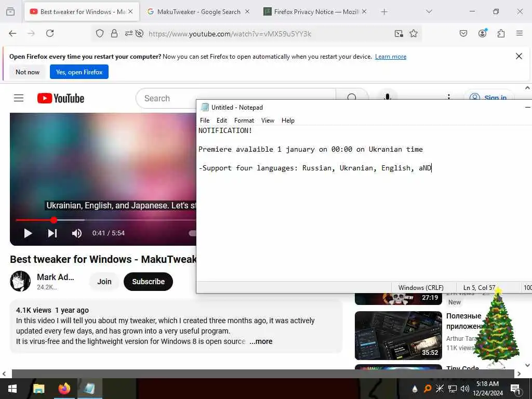This screenshot has height=399, width=532.
Task: Click Yes, open Firefox button
Action: click(79, 72)
